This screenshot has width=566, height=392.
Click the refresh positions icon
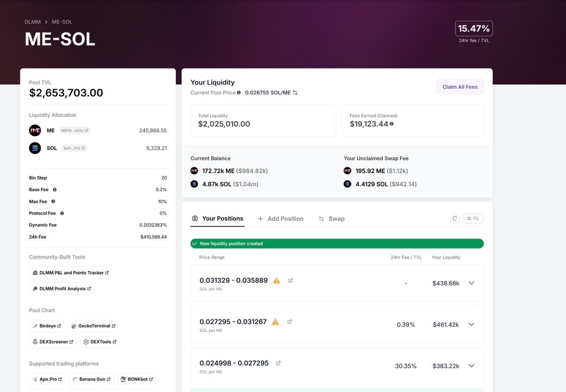pos(455,218)
